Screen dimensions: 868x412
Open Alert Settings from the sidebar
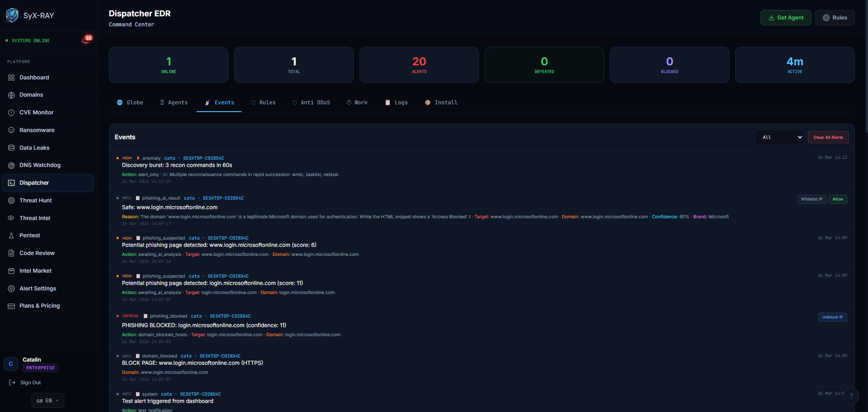point(38,288)
